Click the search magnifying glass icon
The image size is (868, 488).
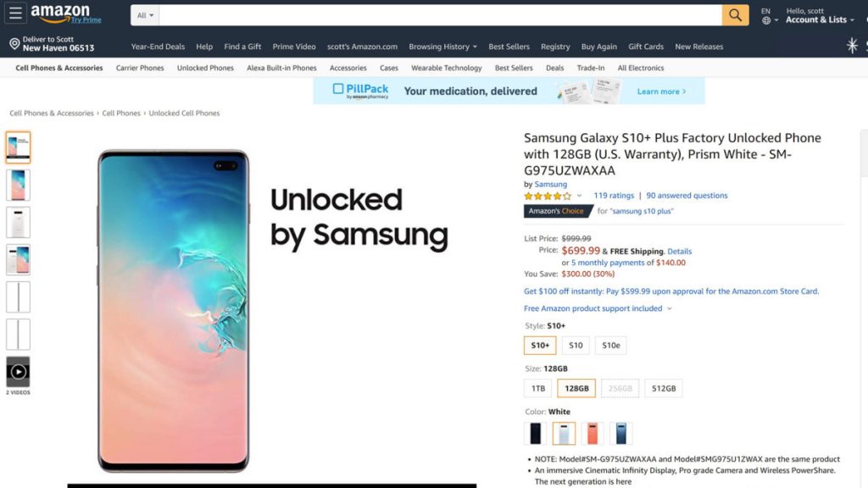734,14
